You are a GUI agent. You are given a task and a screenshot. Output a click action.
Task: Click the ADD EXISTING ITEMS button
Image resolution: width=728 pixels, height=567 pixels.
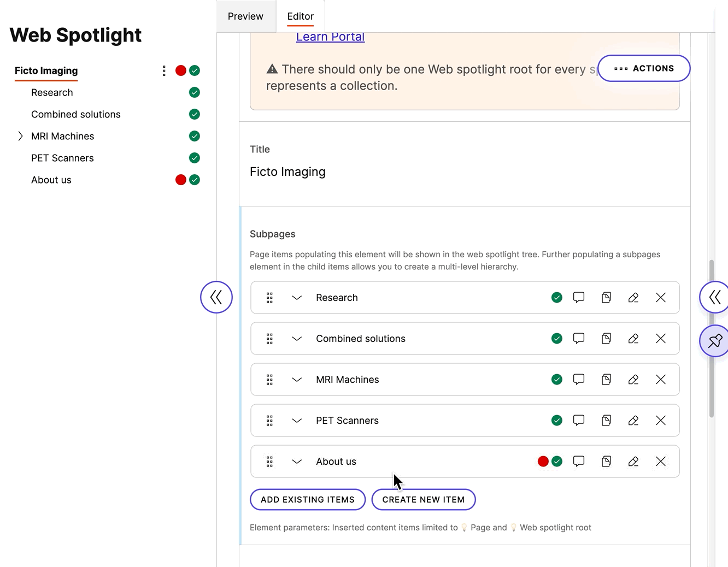(307, 499)
